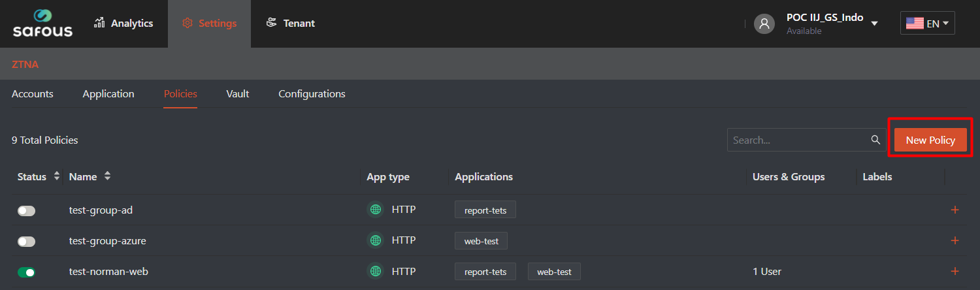This screenshot has width=980, height=290.
Task: Sort policies by Status column
Action: pyautogui.click(x=57, y=176)
